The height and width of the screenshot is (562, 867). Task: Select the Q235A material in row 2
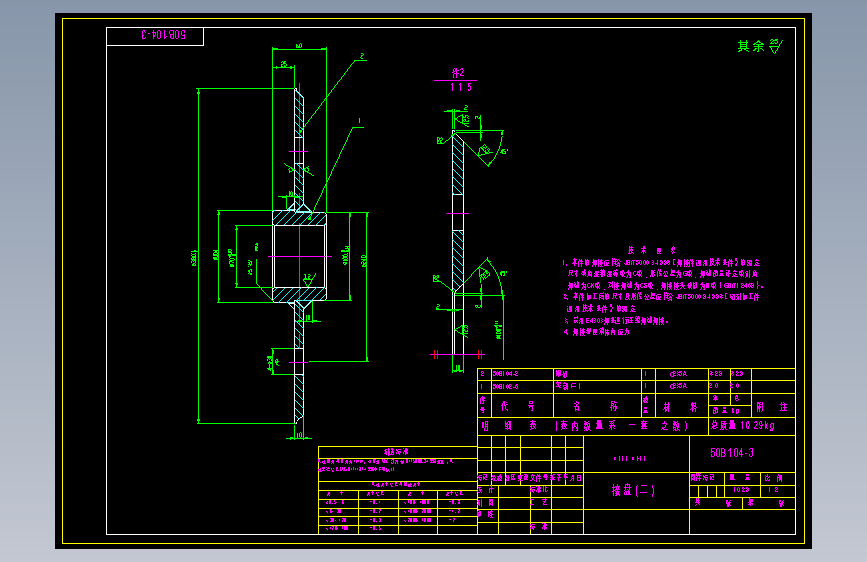click(x=678, y=374)
